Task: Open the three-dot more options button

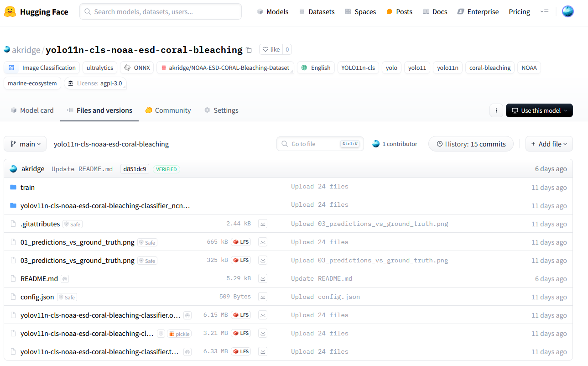Action: click(496, 110)
